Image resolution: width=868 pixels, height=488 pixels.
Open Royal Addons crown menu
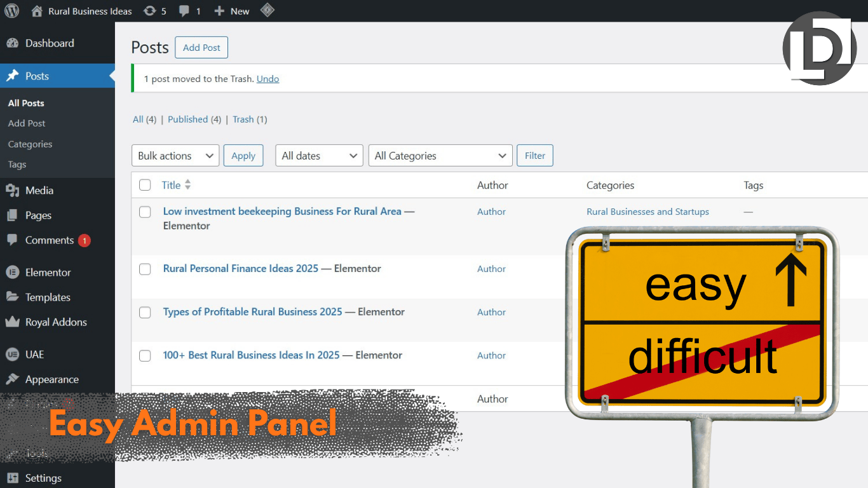click(x=13, y=322)
